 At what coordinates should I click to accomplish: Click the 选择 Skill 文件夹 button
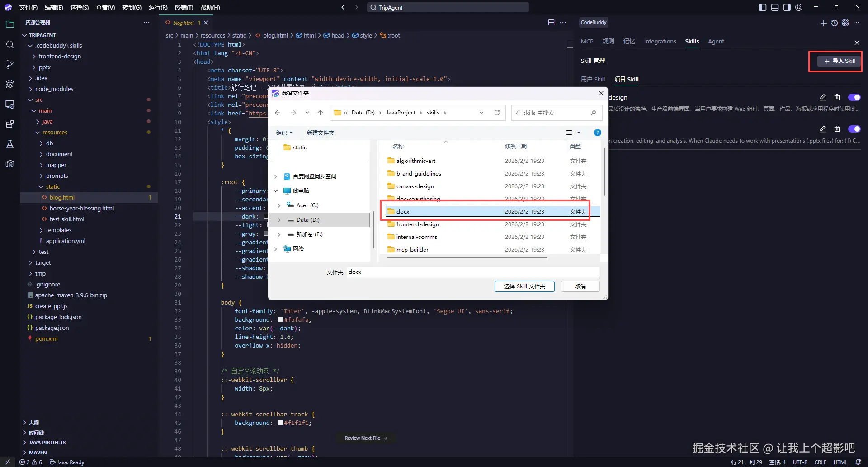[x=524, y=286]
